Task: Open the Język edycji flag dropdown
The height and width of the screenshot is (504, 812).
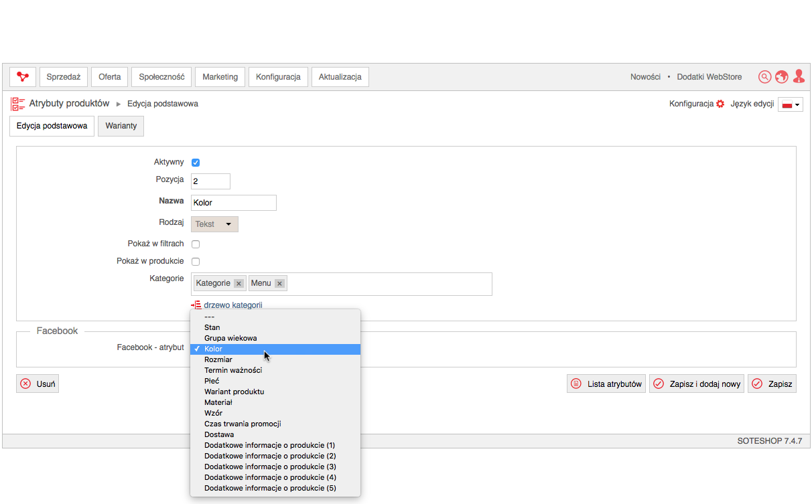Action: [x=791, y=104]
